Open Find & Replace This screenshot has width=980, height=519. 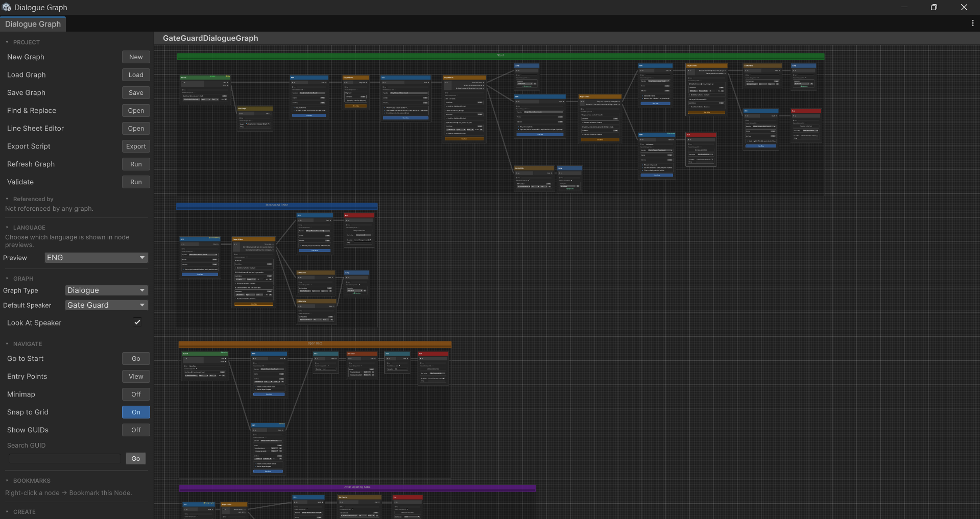(136, 111)
